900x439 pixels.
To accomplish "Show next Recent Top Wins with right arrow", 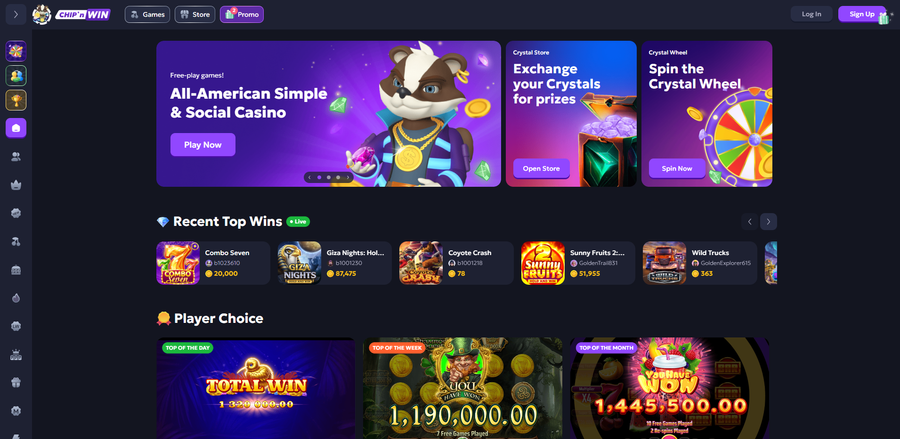I will [x=769, y=222].
